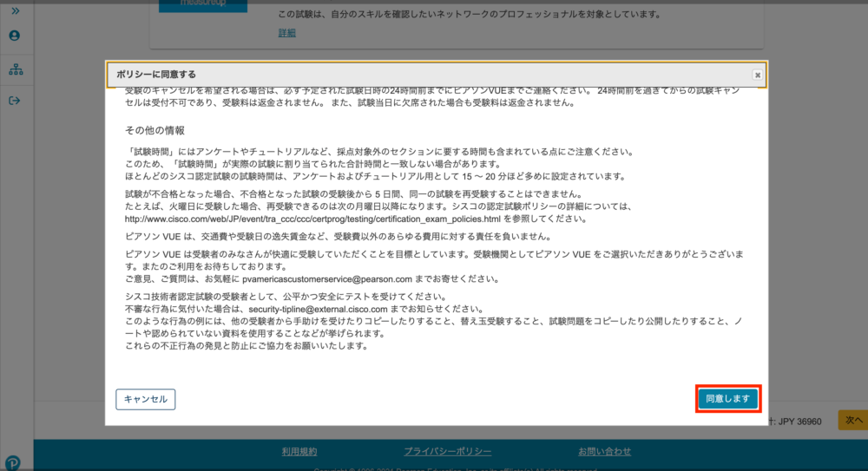
Task: Open the user profile icon in sidebar
Action: (x=15, y=36)
